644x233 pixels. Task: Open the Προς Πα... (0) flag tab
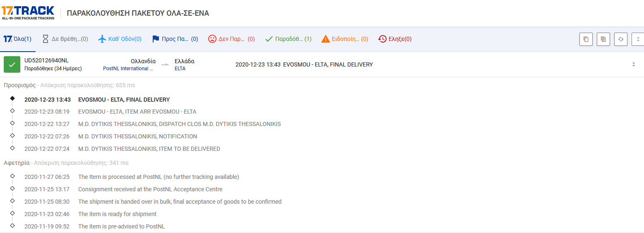(x=175, y=39)
